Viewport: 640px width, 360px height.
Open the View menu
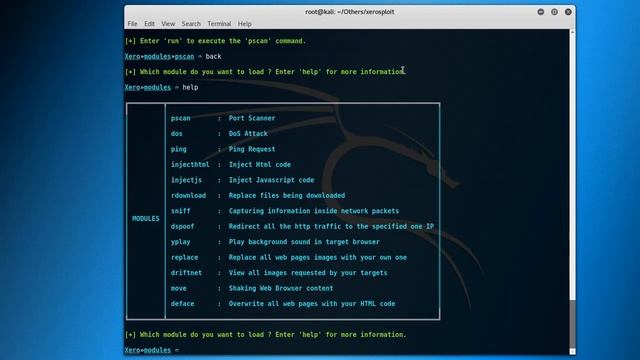tap(168, 24)
